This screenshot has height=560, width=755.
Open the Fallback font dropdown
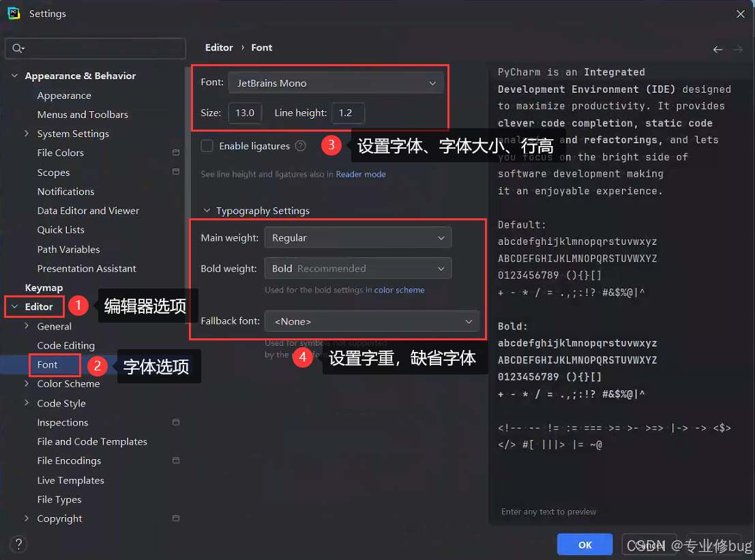(x=372, y=322)
